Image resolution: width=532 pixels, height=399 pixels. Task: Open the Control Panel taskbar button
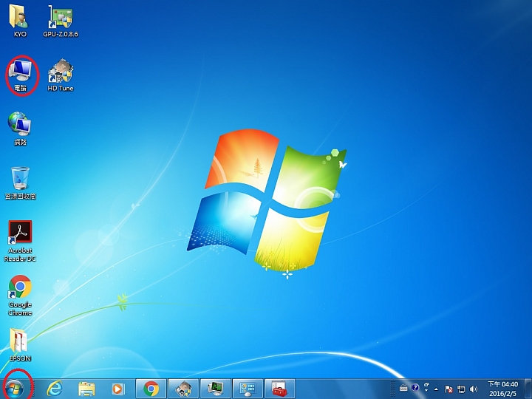[248, 389]
